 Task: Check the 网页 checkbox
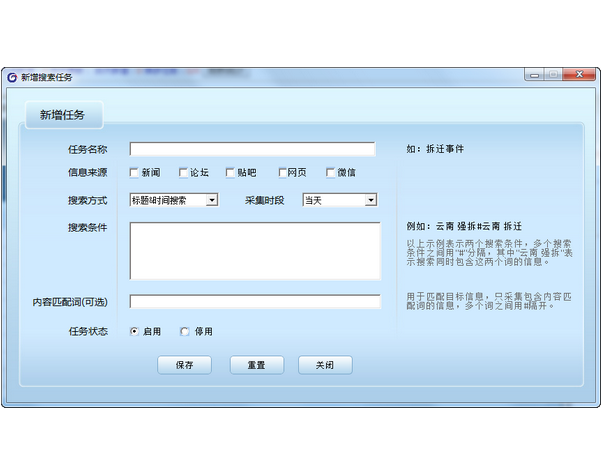pyautogui.click(x=282, y=173)
